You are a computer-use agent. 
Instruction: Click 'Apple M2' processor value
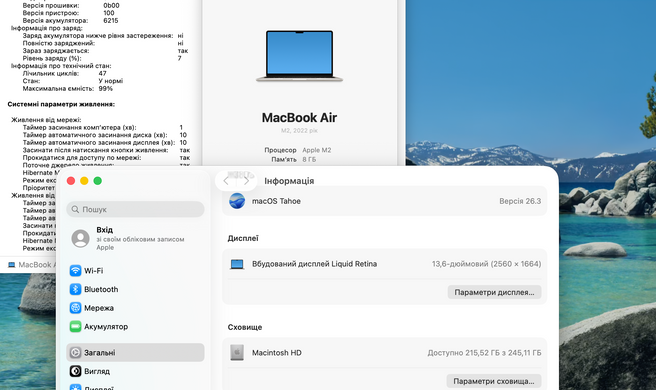(x=317, y=150)
